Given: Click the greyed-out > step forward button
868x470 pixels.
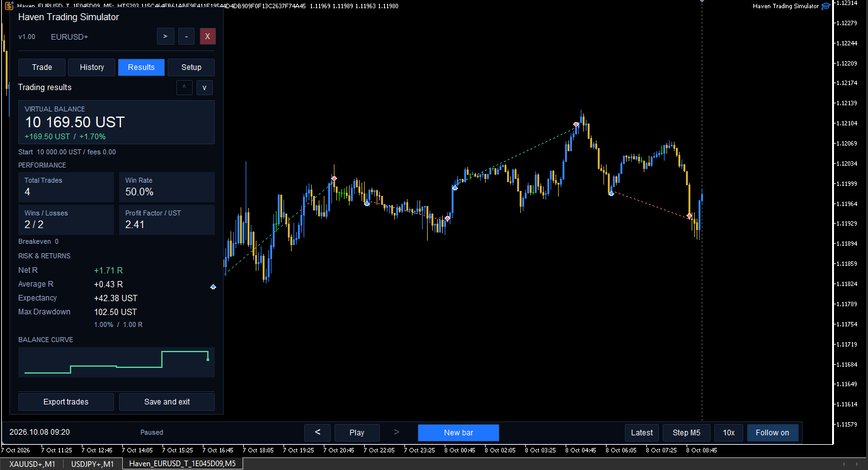Looking at the screenshot, I should 396,432.
